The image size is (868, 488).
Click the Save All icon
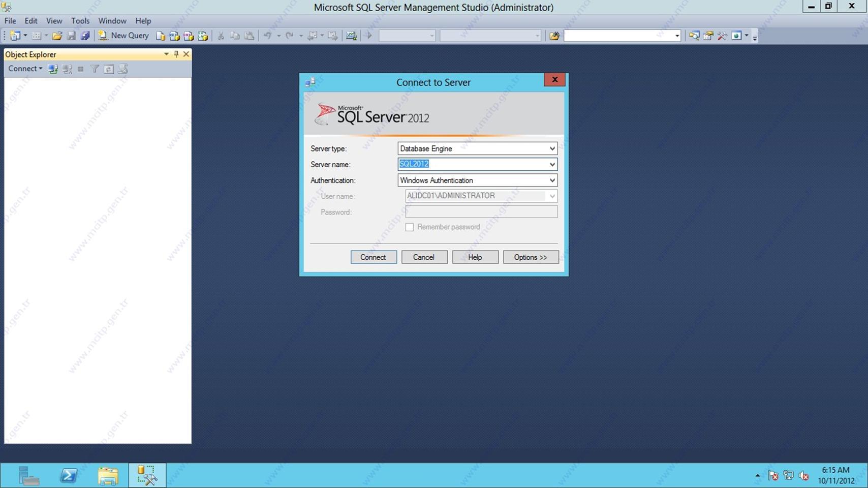coord(85,36)
